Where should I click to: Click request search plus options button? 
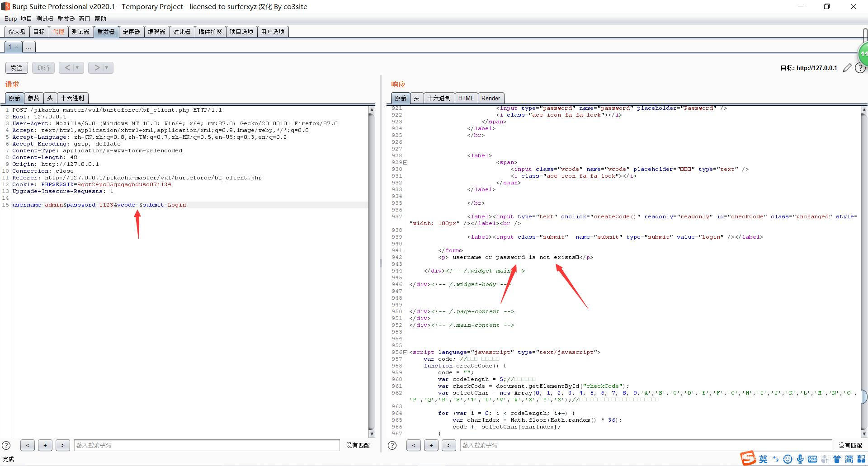click(45, 445)
